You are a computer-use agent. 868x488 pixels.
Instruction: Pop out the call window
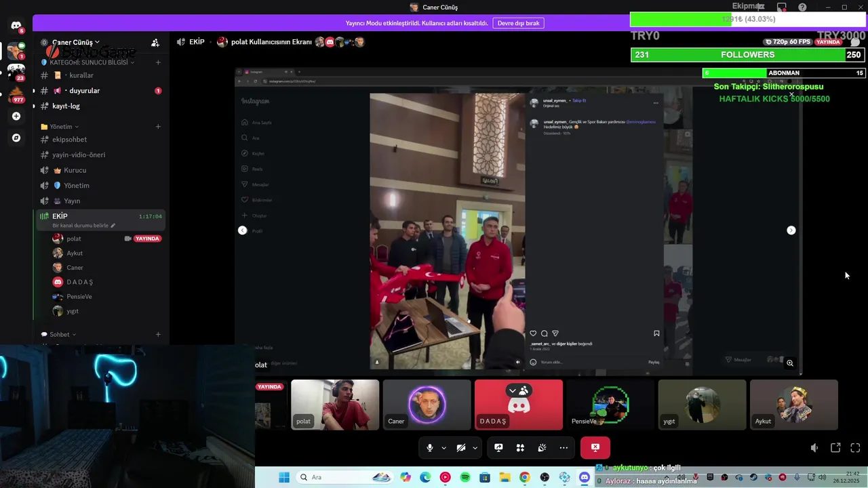835,448
